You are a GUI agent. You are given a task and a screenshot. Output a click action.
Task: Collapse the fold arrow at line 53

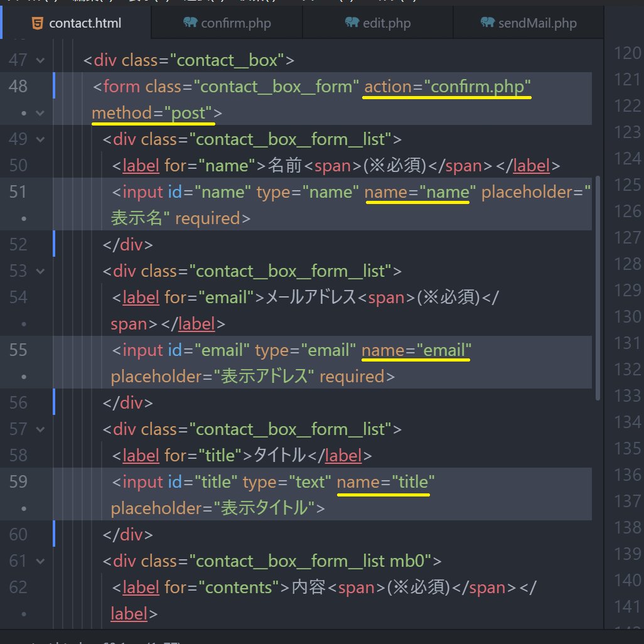point(40,272)
